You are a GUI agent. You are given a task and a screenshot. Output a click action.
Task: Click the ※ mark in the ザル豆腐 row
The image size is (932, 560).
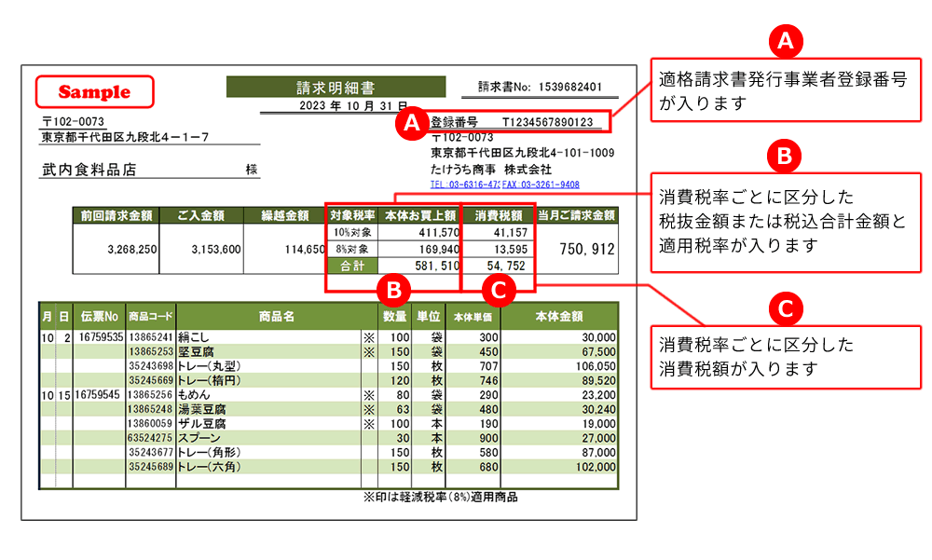[x=367, y=423]
